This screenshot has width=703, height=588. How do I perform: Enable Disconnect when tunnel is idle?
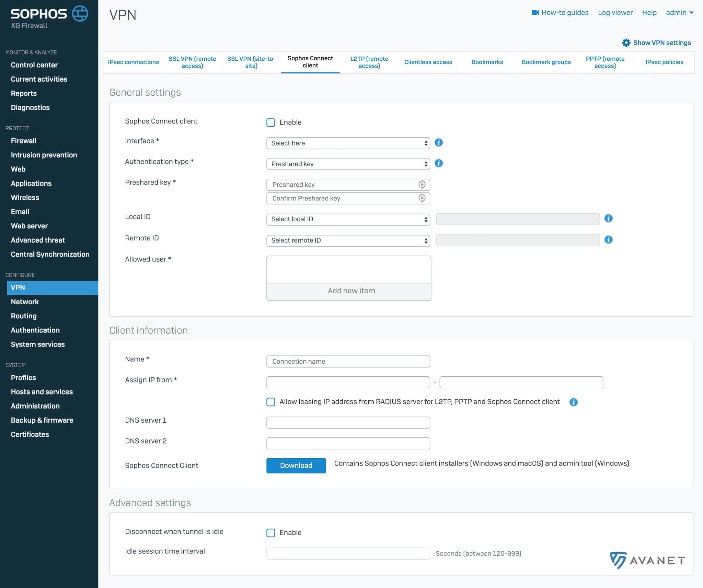tap(271, 533)
